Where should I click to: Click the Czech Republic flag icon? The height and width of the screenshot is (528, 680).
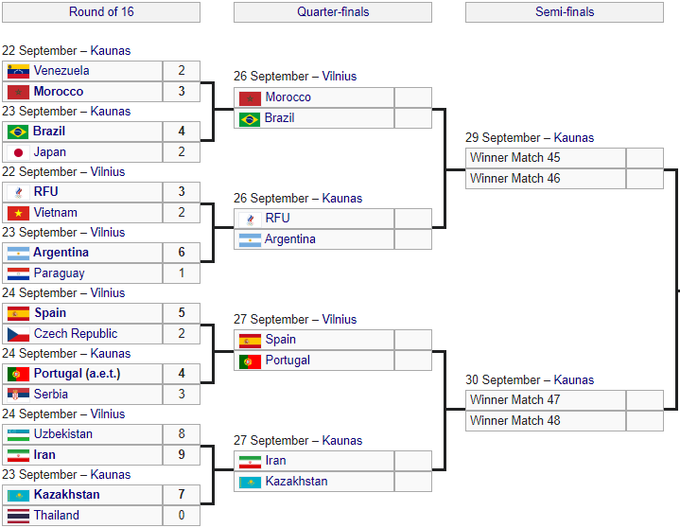18,334
